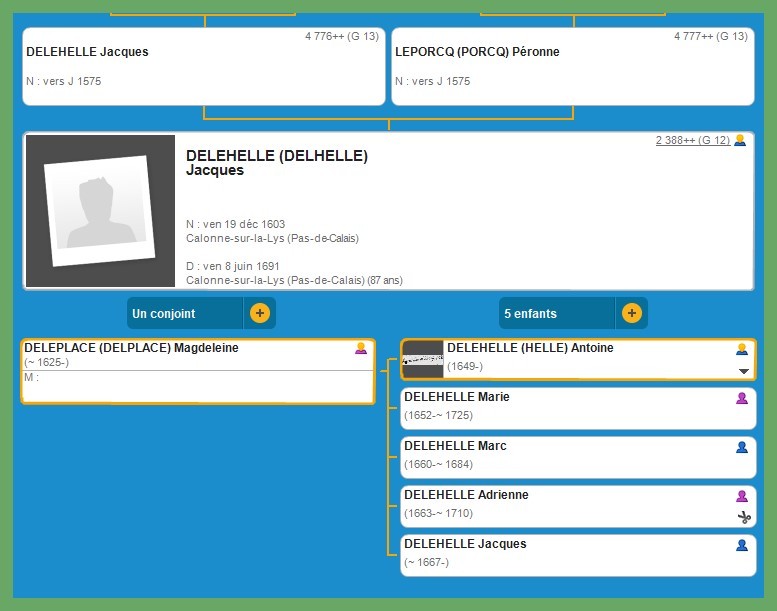The height and width of the screenshot is (611, 777).
Task: Click the placeholder profile photo of Jacques
Action: pyautogui.click(x=100, y=211)
